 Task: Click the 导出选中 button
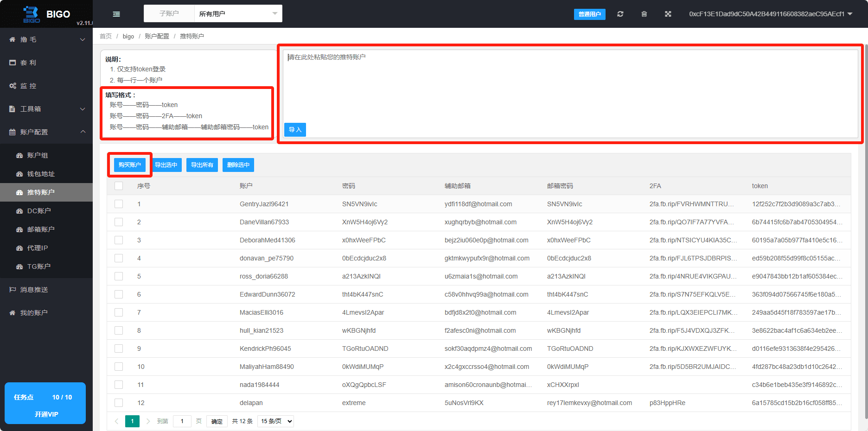pos(166,165)
